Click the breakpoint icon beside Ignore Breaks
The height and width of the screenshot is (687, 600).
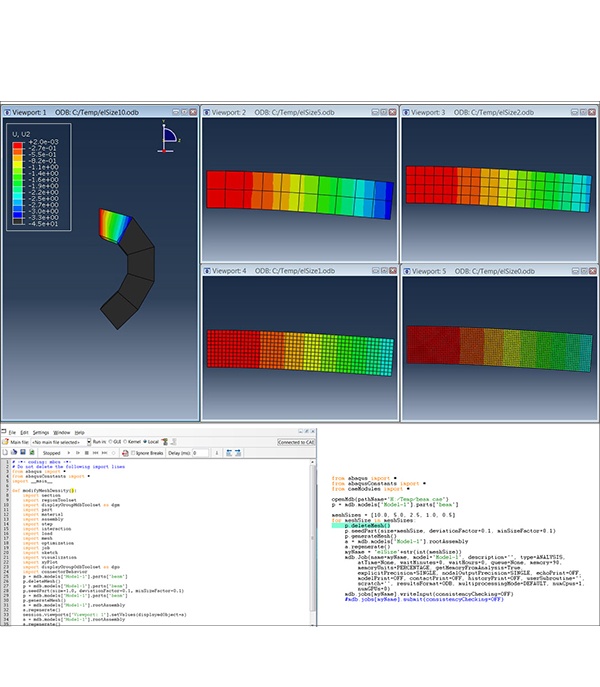124,453
